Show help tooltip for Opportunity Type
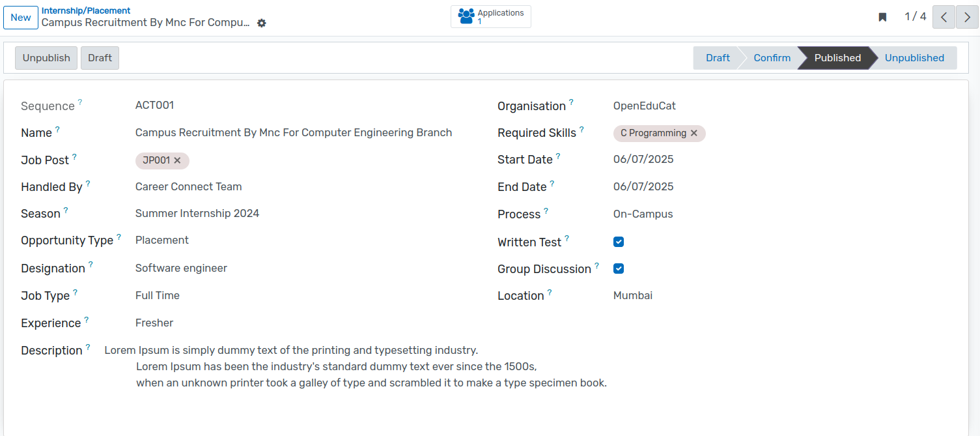980x436 pixels. (x=119, y=237)
